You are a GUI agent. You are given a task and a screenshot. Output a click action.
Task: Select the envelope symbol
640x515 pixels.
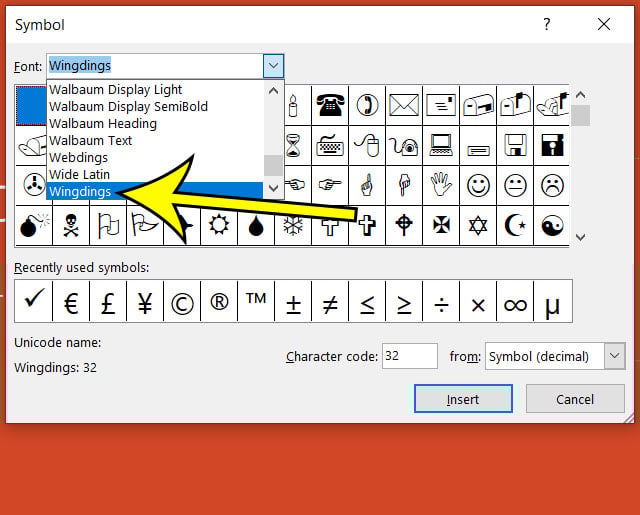(x=404, y=105)
